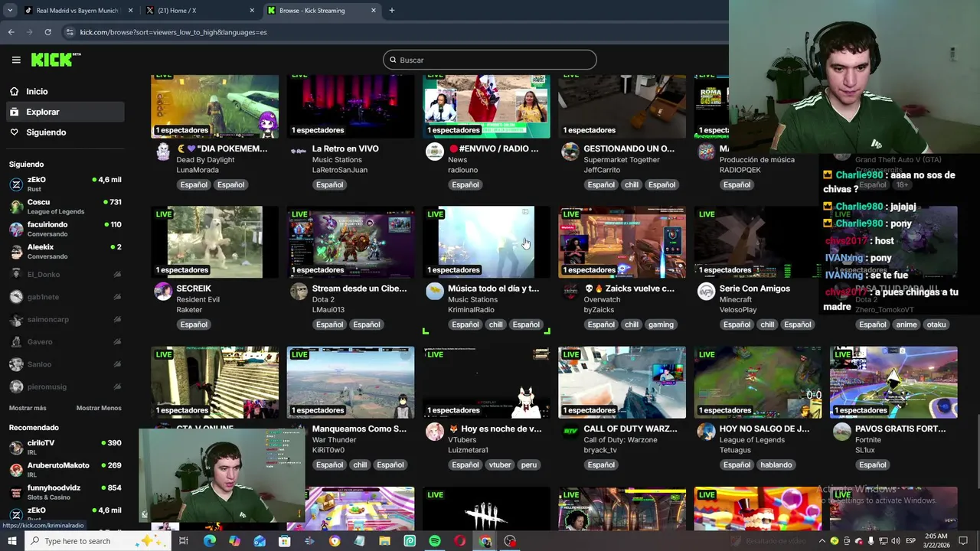Open offline channel pieromusig
Viewport: 980px width, 551px height.
(65, 386)
